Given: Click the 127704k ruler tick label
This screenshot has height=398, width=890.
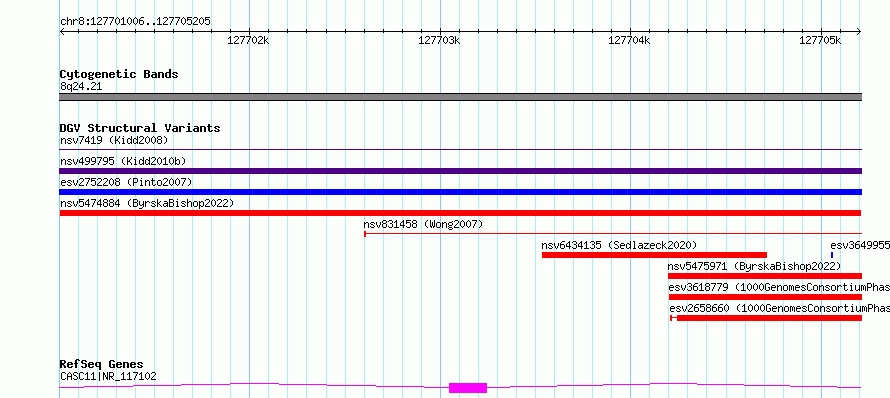Looking at the screenshot, I should 629,40.
